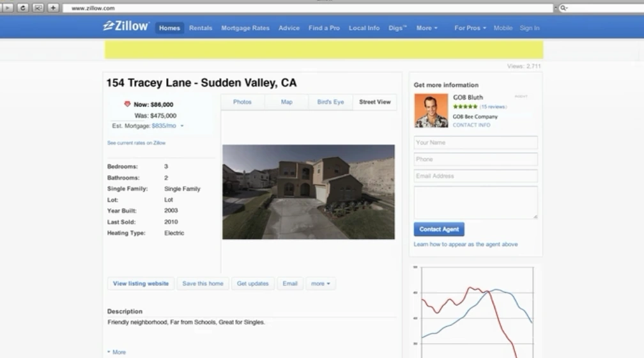Click View listing website button

click(141, 284)
